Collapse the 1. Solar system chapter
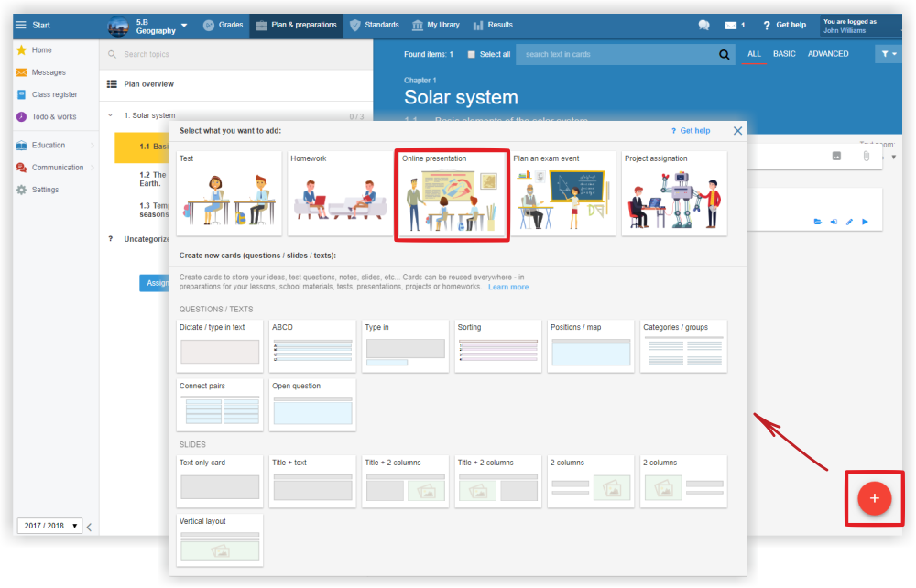 111,115
